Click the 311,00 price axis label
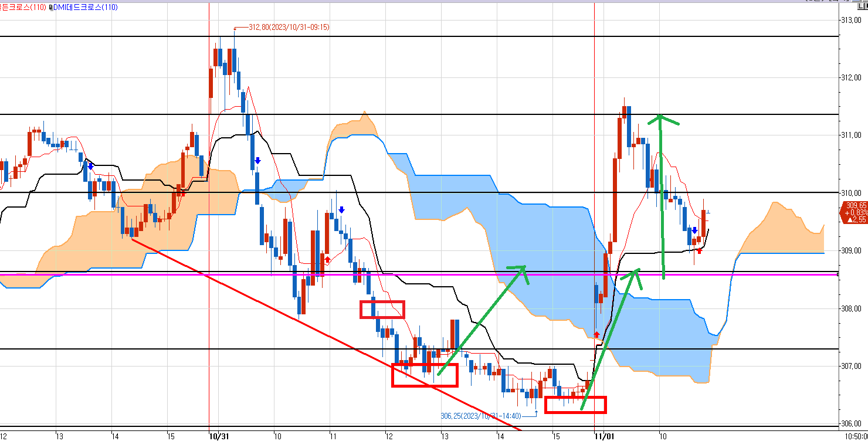The image size is (868, 441). 850,135
